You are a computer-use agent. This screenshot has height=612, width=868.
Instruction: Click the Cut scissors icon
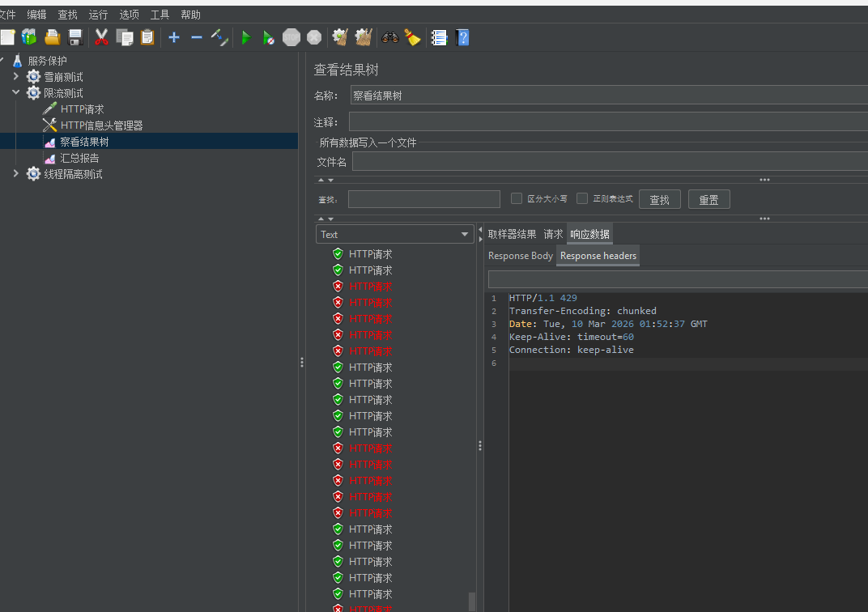pos(101,37)
